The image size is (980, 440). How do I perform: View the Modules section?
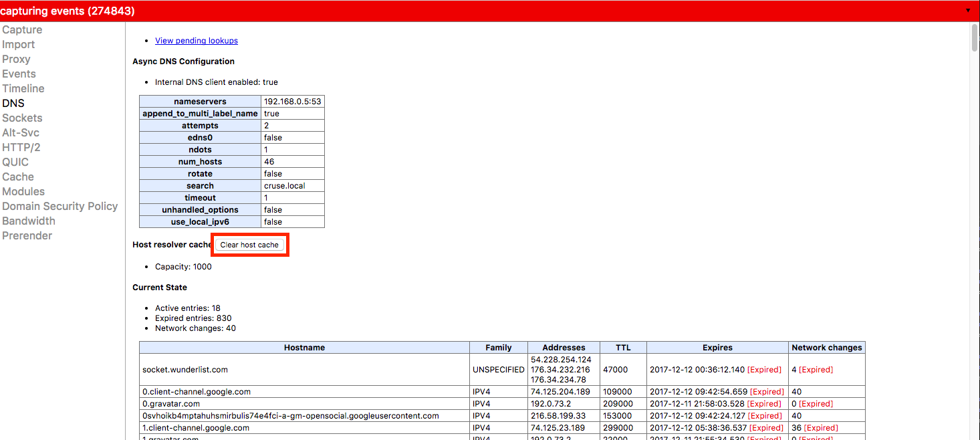[x=23, y=191]
